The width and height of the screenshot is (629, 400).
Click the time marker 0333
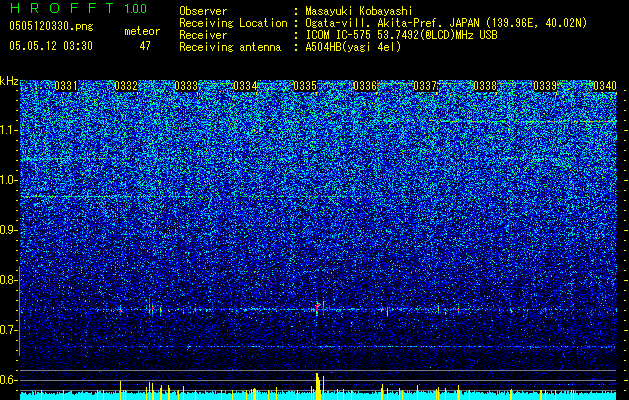[186, 86]
